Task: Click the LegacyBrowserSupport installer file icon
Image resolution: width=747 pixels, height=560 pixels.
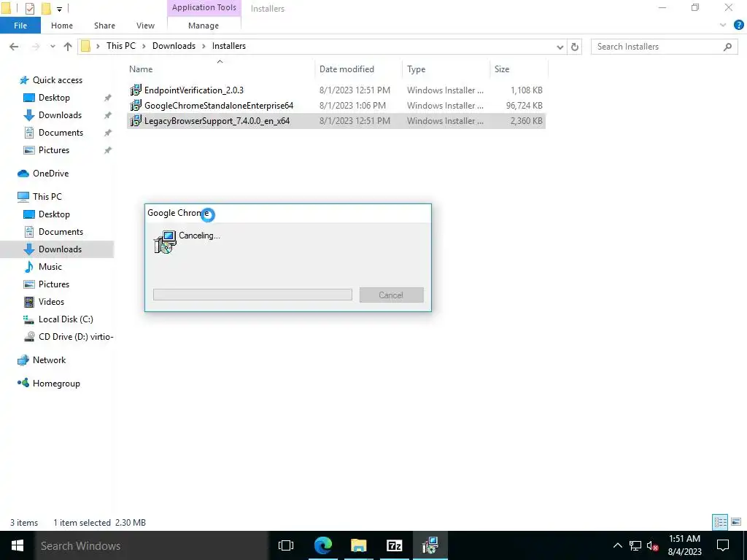Action: pos(136,120)
